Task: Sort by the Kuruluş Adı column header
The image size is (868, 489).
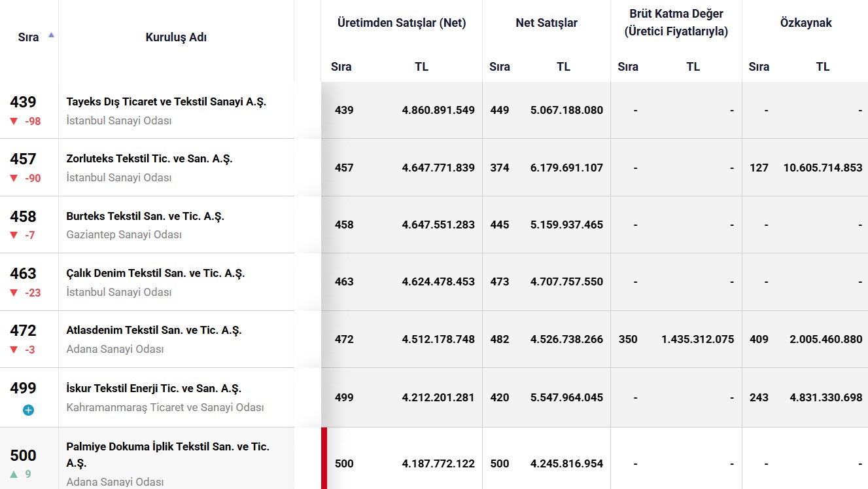Action: [176, 37]
